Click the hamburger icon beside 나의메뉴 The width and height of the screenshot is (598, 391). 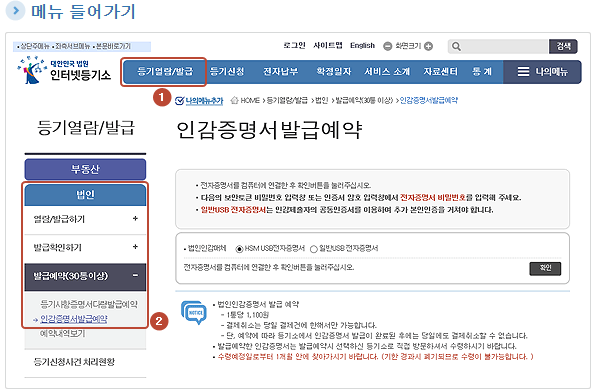click(523, 72)
